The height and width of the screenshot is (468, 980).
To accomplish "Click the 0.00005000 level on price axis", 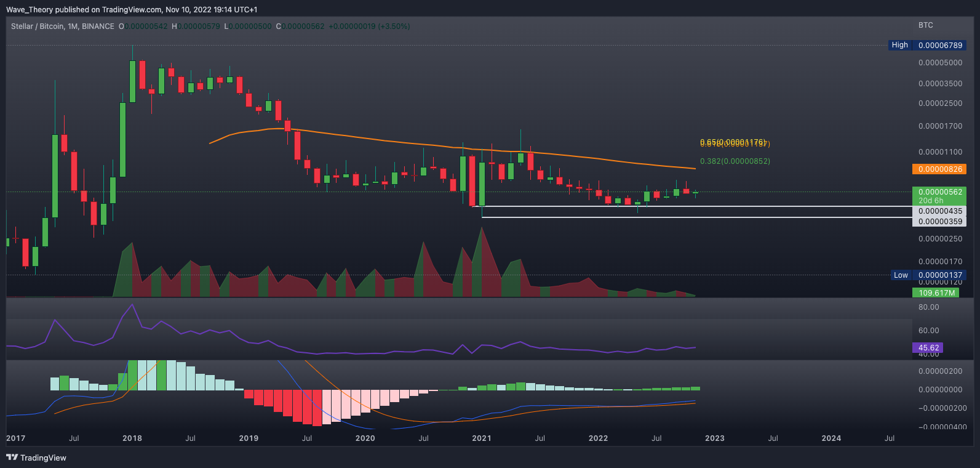I will point(939,63).
